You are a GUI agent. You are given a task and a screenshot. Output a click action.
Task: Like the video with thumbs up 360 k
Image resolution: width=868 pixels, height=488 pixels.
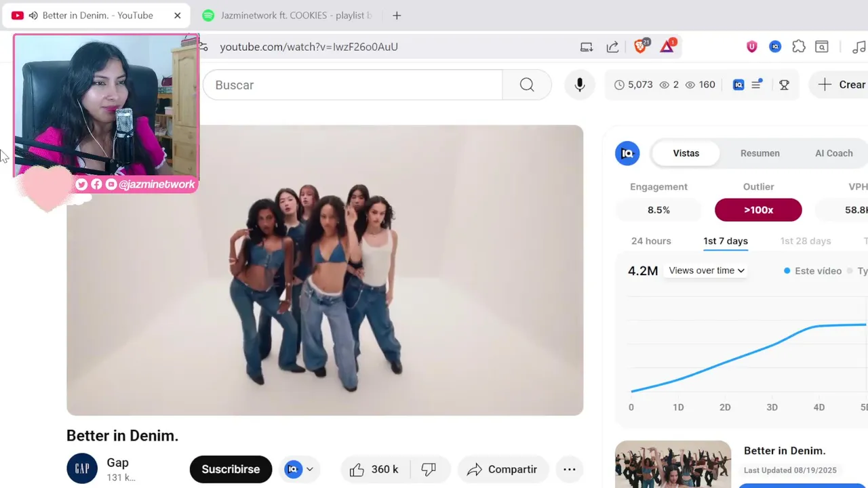pyautogui.click(x=374, y=469)
